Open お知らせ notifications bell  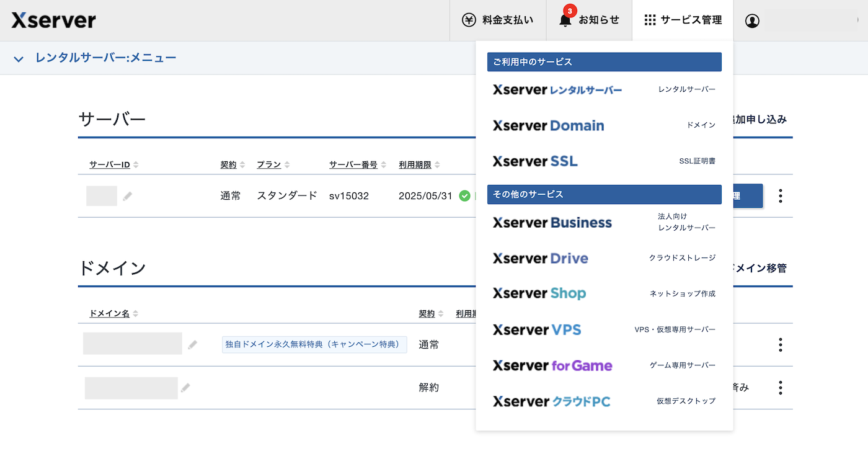click(x=589, y=20)
